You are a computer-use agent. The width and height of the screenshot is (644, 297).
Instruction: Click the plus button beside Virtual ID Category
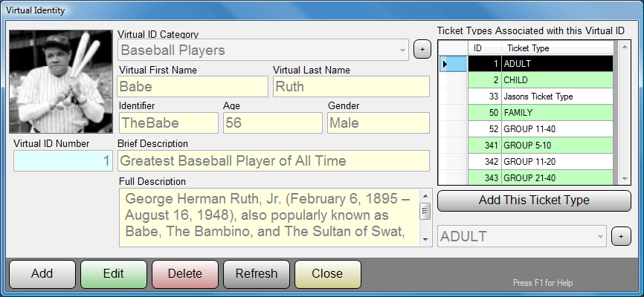click(422, 50)
